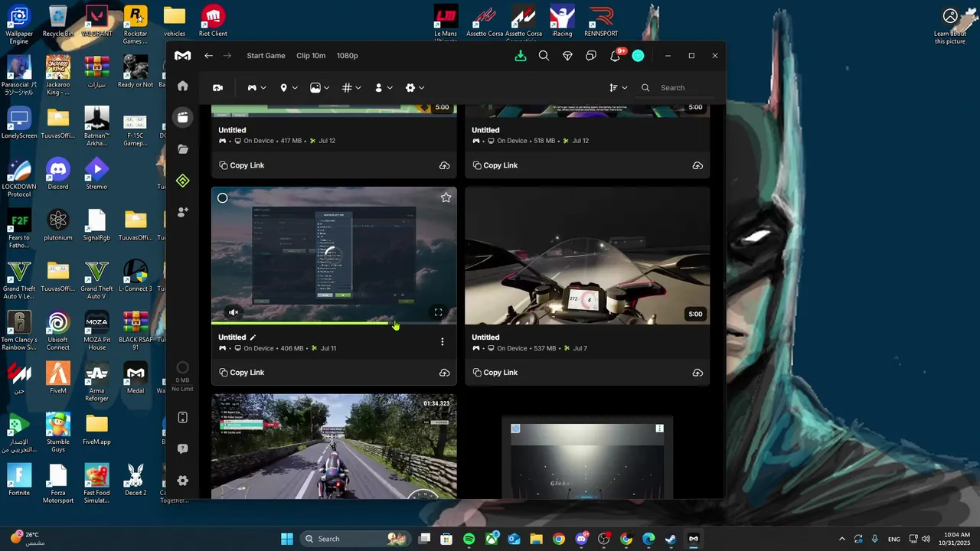
Task: Open the Clip 10m length option
Action: pyautogui.click(x=311, y=56)
